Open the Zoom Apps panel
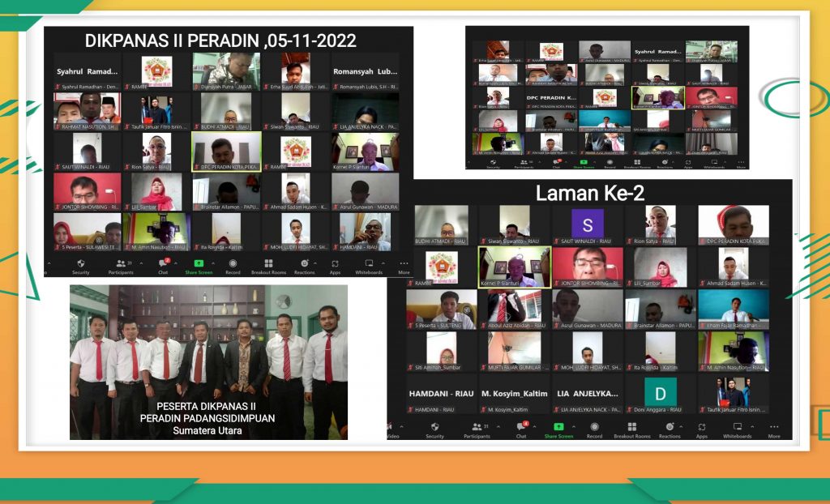830x504 pixels. tap(336, 264)
